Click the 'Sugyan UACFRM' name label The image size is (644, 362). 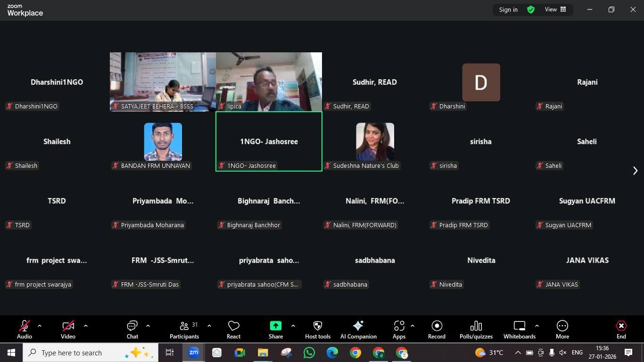click(568, 225)
